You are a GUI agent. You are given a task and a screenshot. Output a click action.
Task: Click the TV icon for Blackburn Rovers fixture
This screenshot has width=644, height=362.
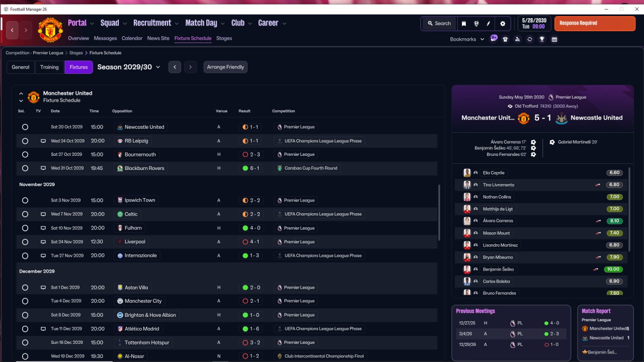tap(43, 168)
